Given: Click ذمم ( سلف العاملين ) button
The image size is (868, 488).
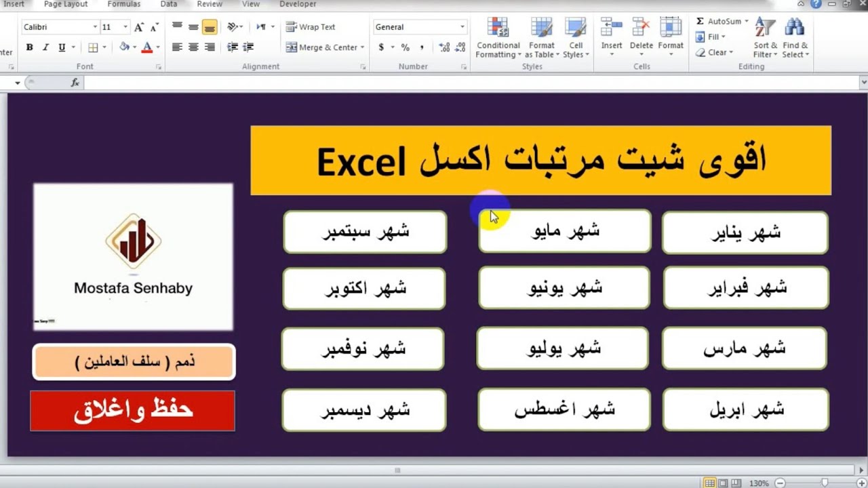Looking at the screenshot, I should (x=134, y=362).
